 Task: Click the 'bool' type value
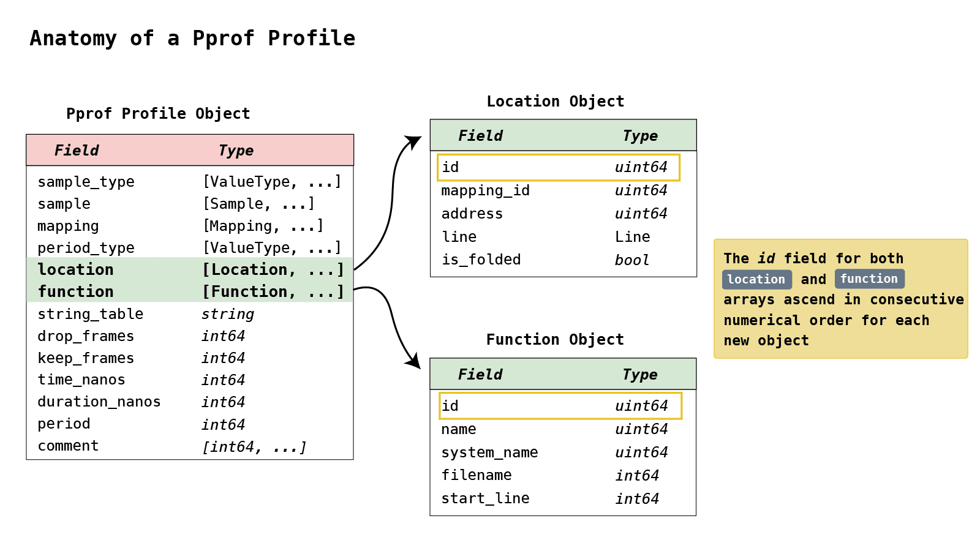[x=632, y=260]
